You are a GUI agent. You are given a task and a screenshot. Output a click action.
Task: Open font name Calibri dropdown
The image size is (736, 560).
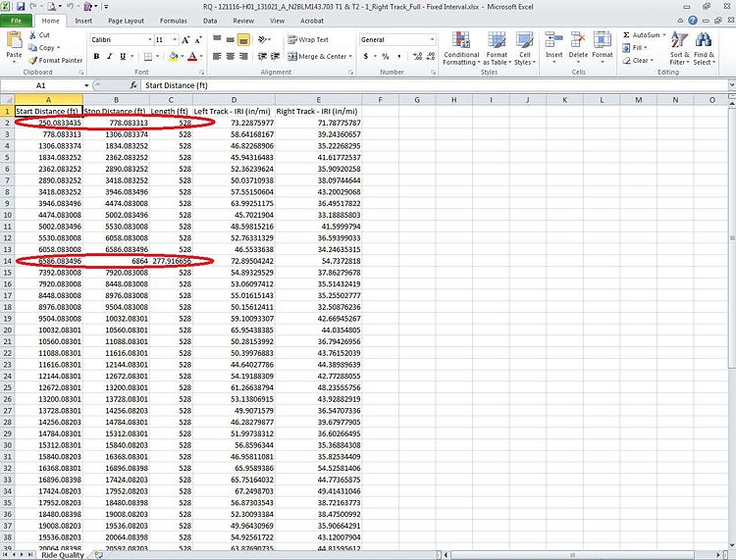point(150,40)
